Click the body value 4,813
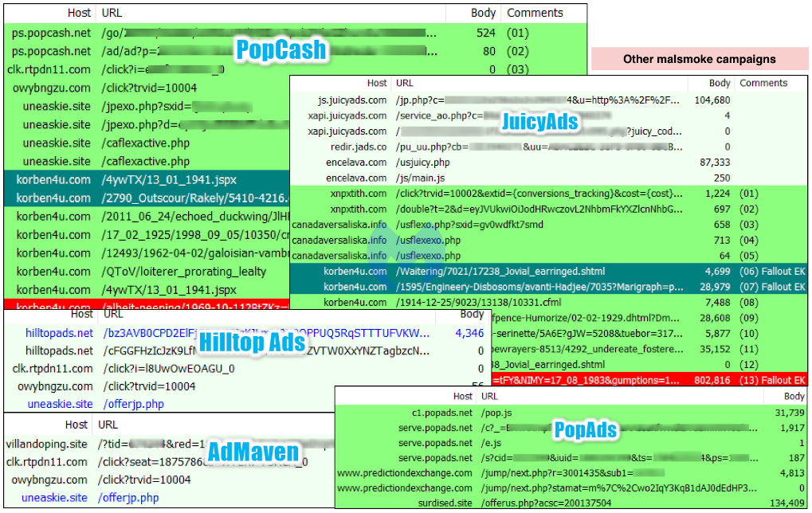The width and height of the screenshot is (812, 513). tap(792, 473)
